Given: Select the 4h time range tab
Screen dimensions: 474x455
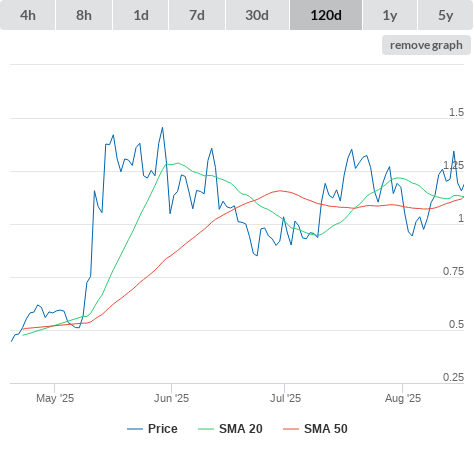Looking at the screenshot, I should 28,15.
